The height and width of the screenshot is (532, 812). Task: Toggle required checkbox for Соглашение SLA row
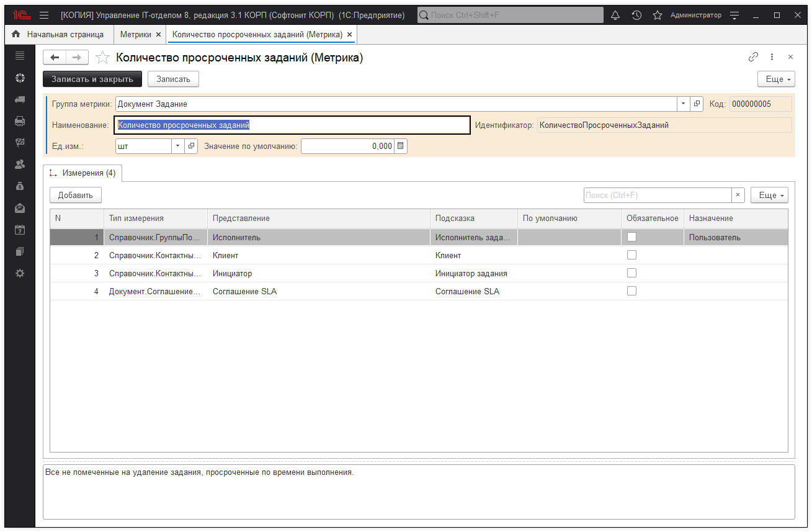(631, 291)
